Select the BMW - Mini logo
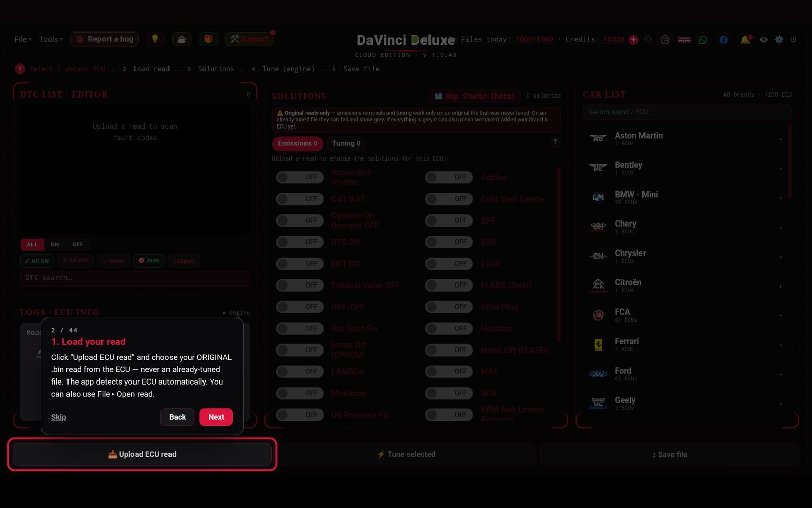The width and height of the screenshot is (812, 508). (x=598, y=197)
